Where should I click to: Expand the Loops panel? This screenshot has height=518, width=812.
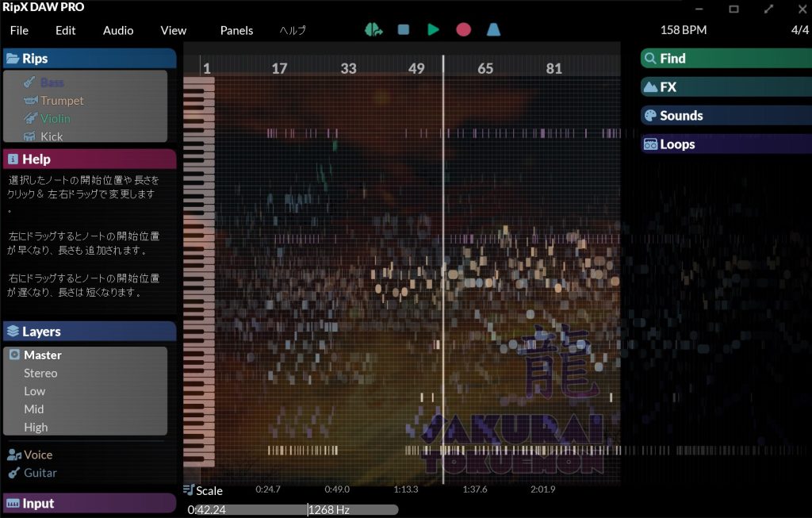(676, 144)
